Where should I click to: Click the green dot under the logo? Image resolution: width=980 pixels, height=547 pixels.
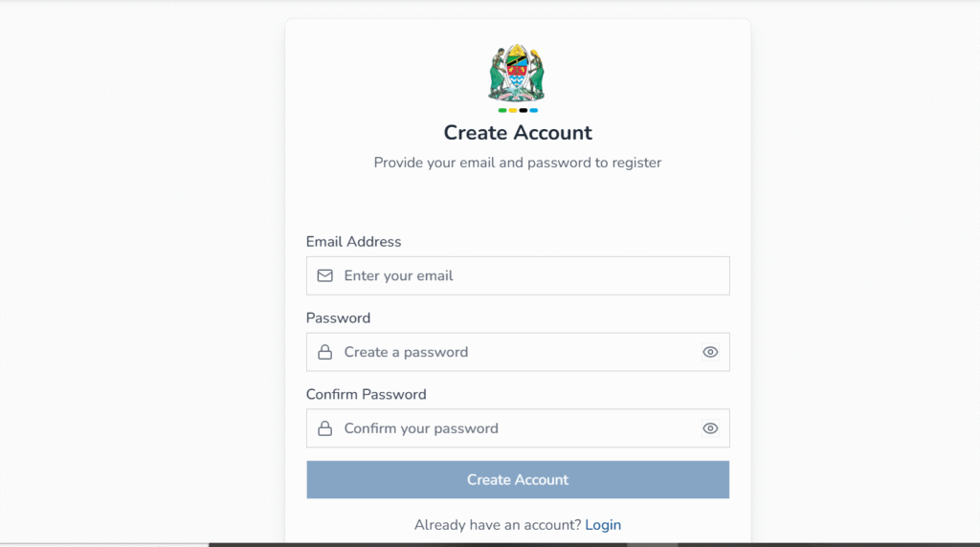(502, 111)
